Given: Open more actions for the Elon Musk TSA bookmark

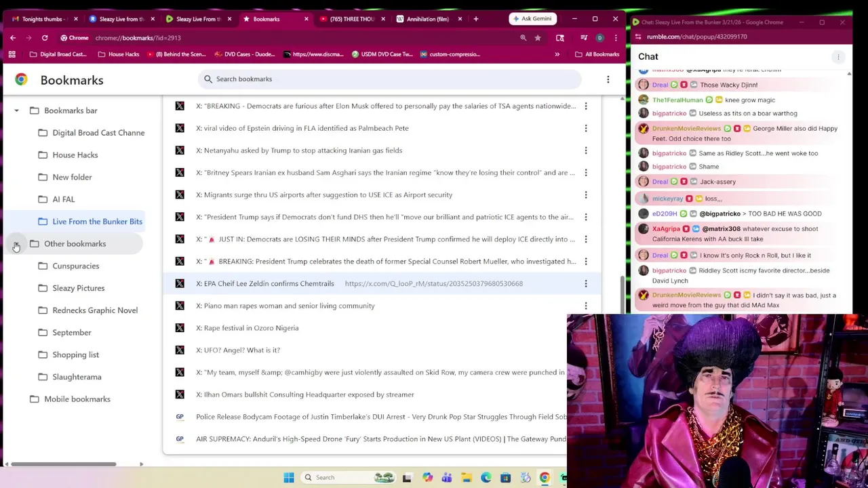Looking at the screenshot, I should (x=586, y=106).
